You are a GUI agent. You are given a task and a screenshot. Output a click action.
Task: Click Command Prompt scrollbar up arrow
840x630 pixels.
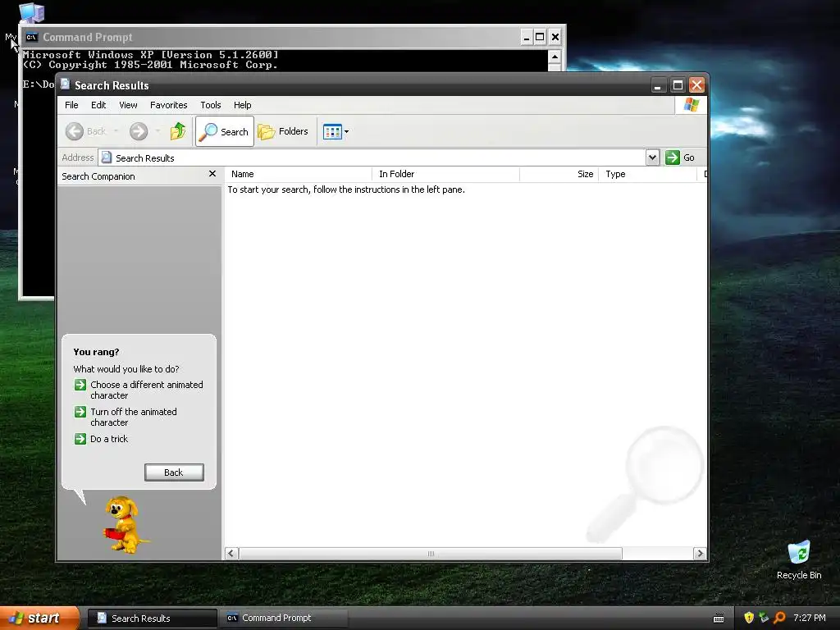pyautogui.click(x=555, y=57)
